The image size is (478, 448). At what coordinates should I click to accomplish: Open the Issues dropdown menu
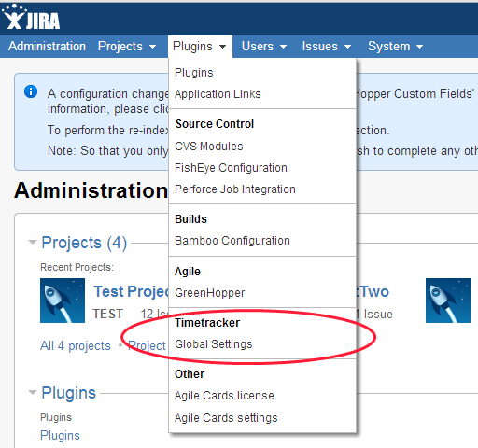[x=327, y=47]
